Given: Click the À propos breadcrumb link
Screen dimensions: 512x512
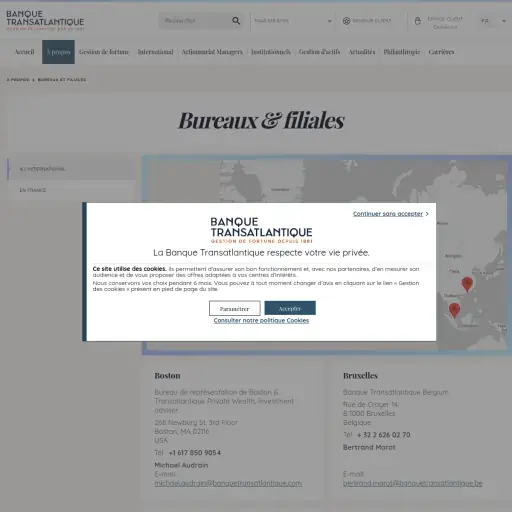Looking at the screenshot, I should [18, 80].
